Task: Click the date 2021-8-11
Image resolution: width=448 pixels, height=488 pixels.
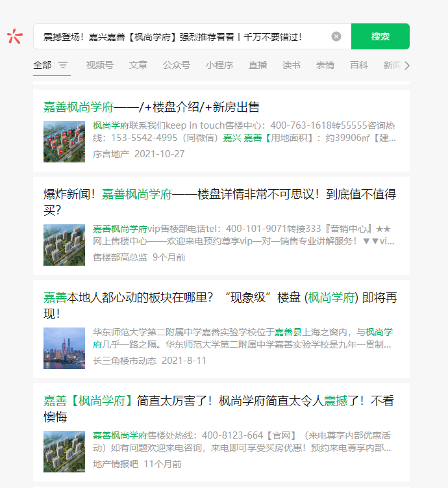Action: 184,361
